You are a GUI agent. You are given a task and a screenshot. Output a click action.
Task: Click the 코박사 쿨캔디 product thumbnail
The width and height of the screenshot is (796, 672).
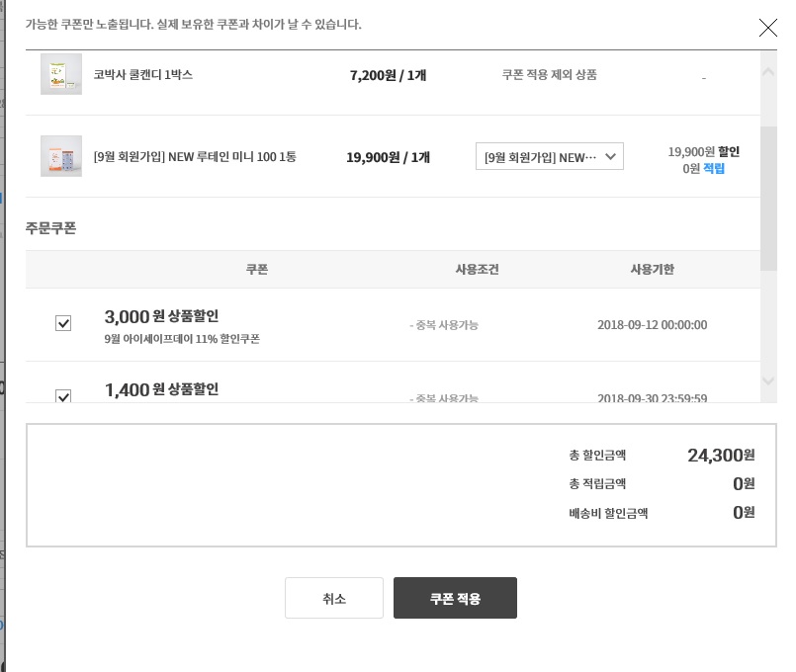click(61, 75)
